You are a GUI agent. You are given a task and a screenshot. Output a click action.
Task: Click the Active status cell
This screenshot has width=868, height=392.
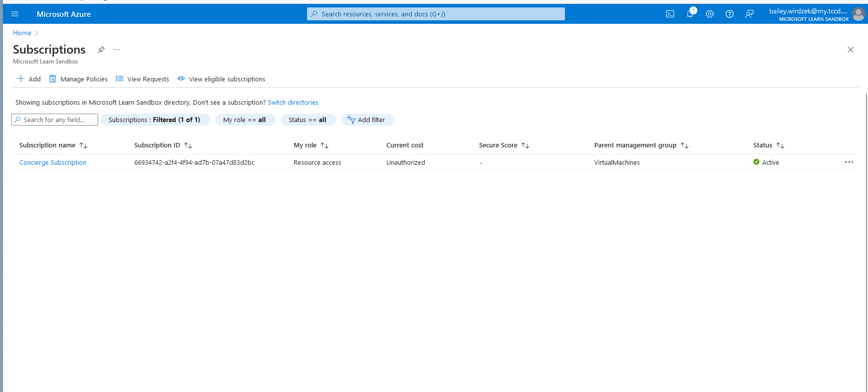[x=766, y=162]
